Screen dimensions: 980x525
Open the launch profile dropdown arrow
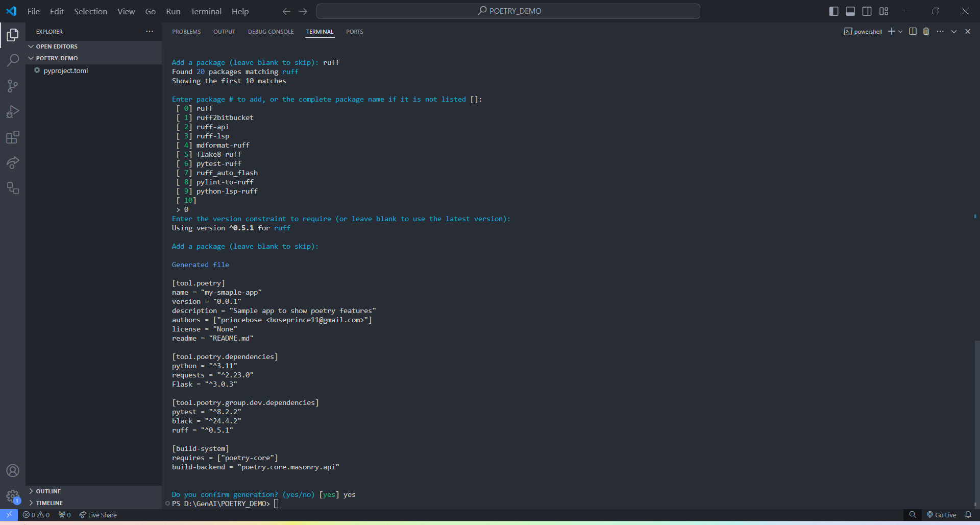(900, 32)
